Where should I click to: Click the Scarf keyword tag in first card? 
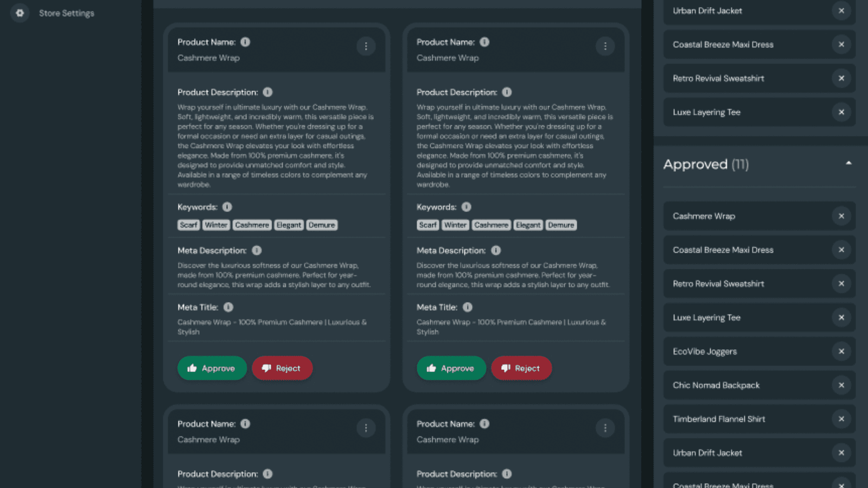189,225
